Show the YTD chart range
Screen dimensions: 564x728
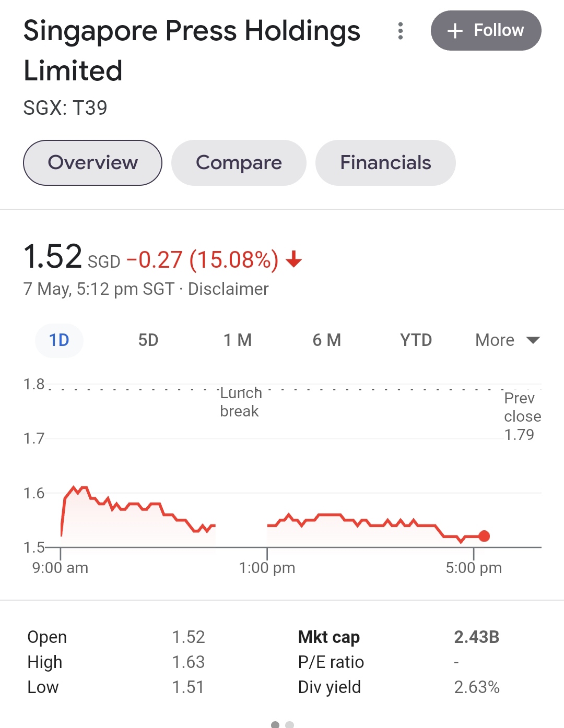pyautogui.click(x=416, y=340)
